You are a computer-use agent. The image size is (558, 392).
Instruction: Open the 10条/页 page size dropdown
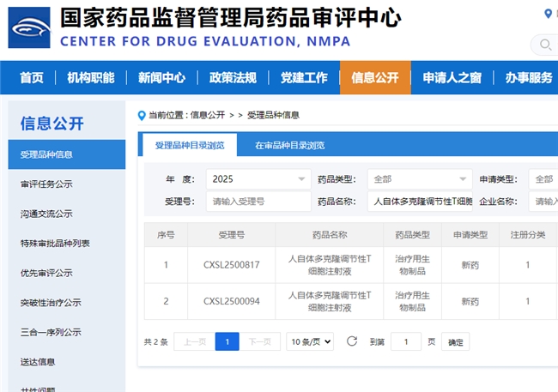(310, 341)
